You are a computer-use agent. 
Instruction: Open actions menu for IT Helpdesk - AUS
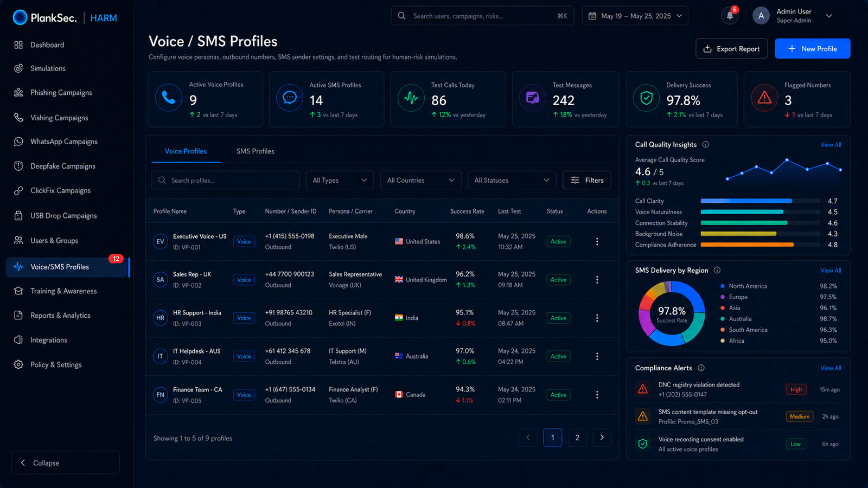(x=597, y=356)
